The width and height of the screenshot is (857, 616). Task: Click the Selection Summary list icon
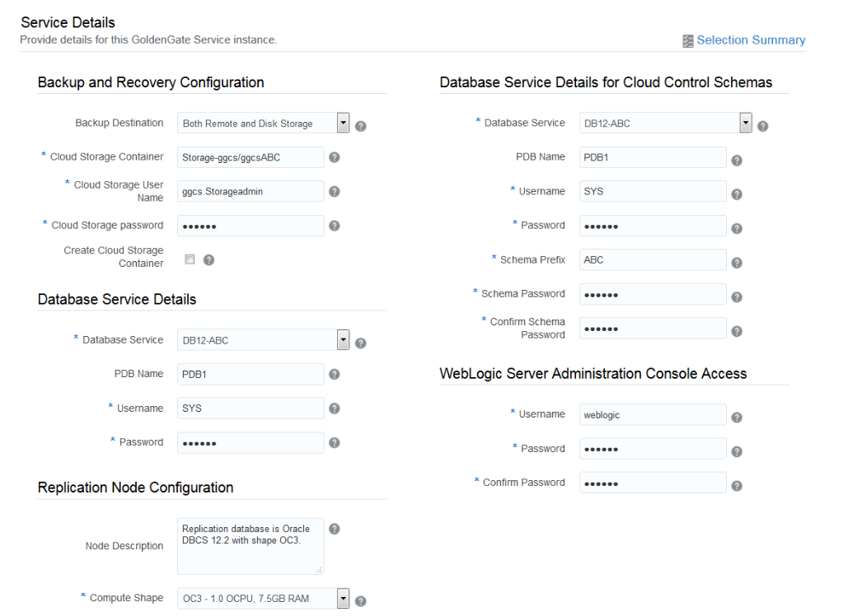[x=688, y=41]
